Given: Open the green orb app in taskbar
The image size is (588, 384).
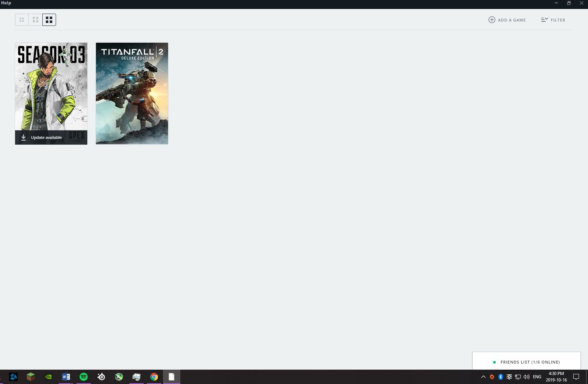Looking at the screenshot, I should (x=119, y=377).
